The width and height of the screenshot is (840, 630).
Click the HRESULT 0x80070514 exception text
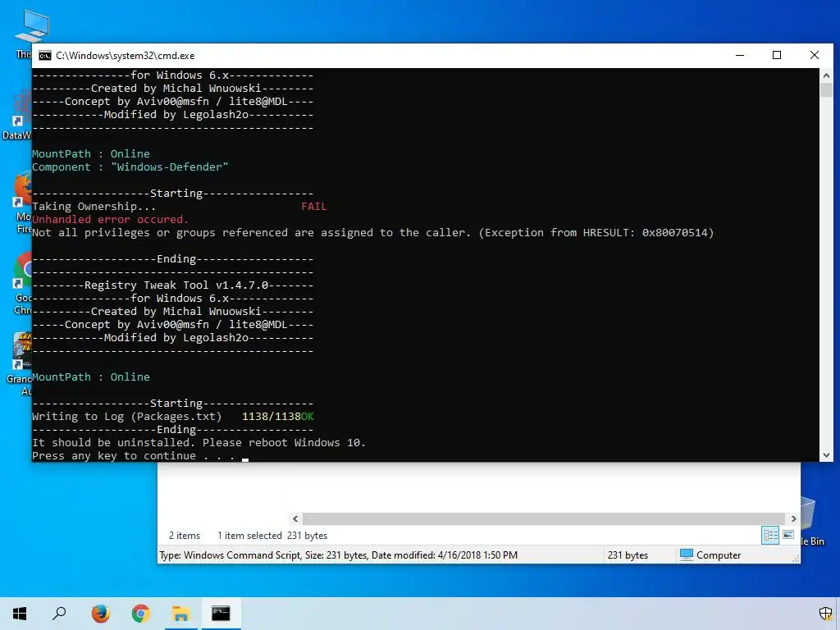click(596, 232)
